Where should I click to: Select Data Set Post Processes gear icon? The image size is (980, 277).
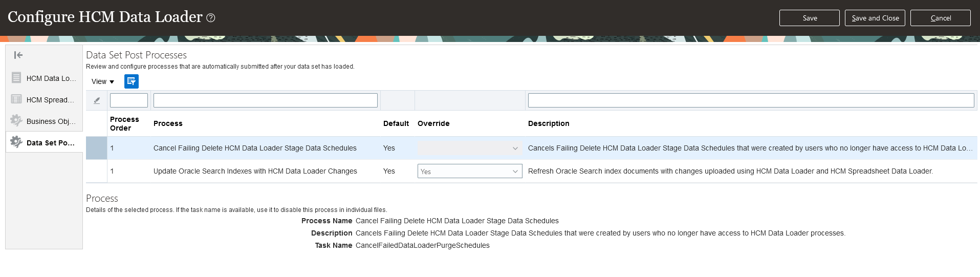(16, 142)
